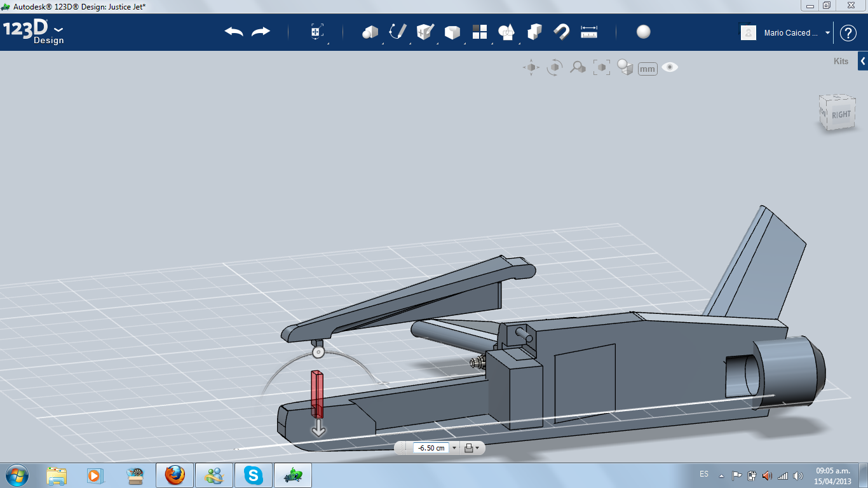The width and height of the screenshot is (868, 488).
Task: Click the Fit view icon
Action: coord(601,67)
